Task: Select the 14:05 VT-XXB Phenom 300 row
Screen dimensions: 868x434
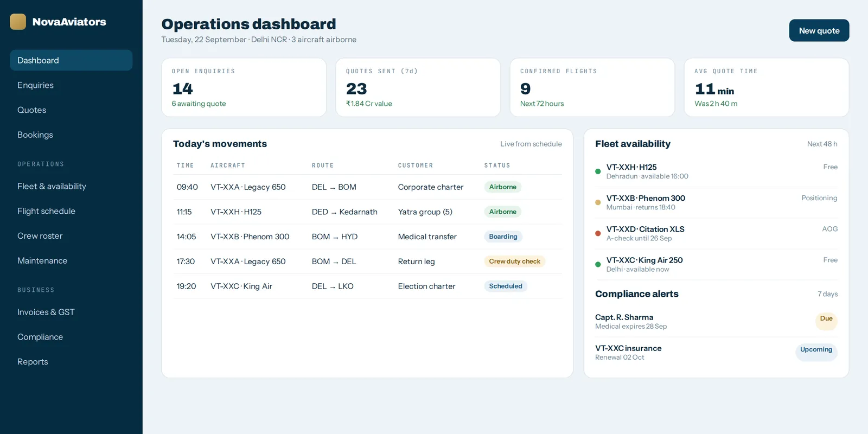Action: coord(367,237)
